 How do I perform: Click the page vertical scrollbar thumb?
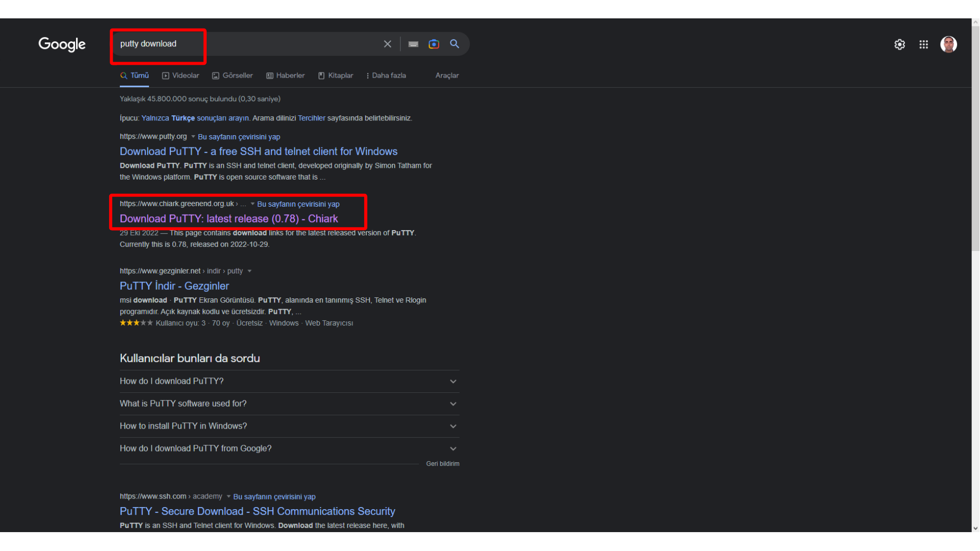[x=975, y=139]
